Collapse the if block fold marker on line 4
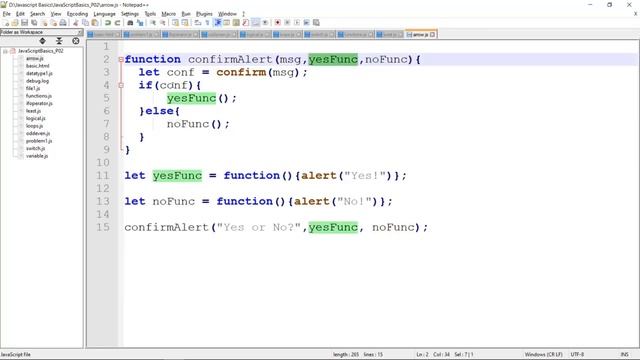The image size is (640, 360). 121,85
